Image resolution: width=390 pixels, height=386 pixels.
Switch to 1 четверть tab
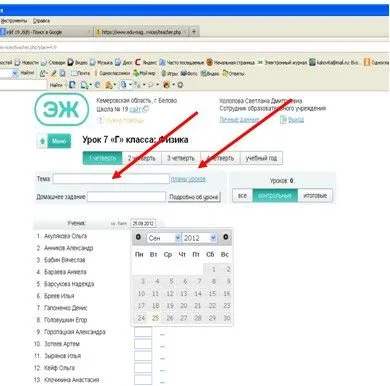[102, 158]
